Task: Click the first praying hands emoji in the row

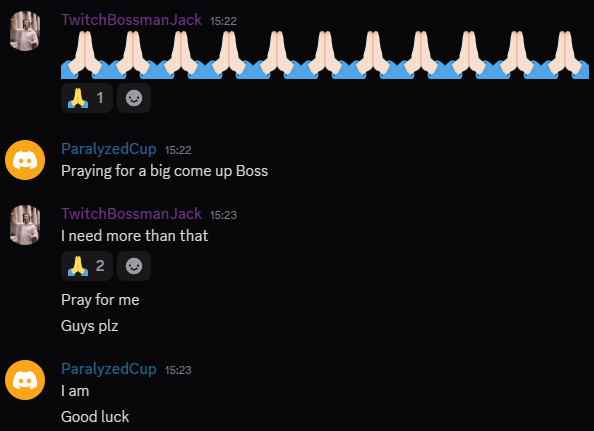Action: point(85,55)
